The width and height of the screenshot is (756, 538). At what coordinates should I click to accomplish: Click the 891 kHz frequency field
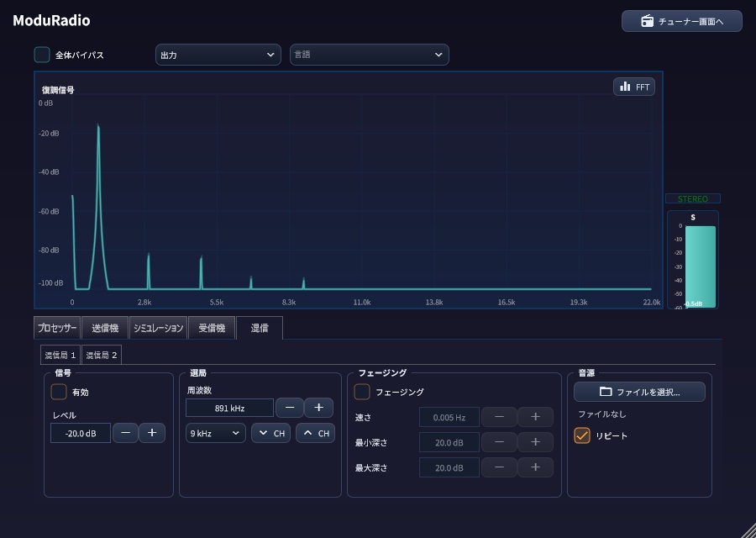[229, 409]
